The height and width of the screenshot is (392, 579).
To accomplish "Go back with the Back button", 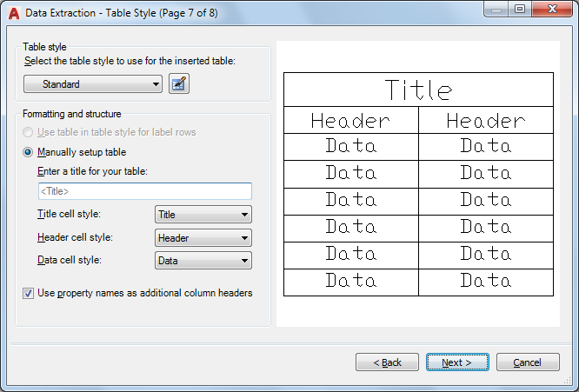I will (387, 362).
